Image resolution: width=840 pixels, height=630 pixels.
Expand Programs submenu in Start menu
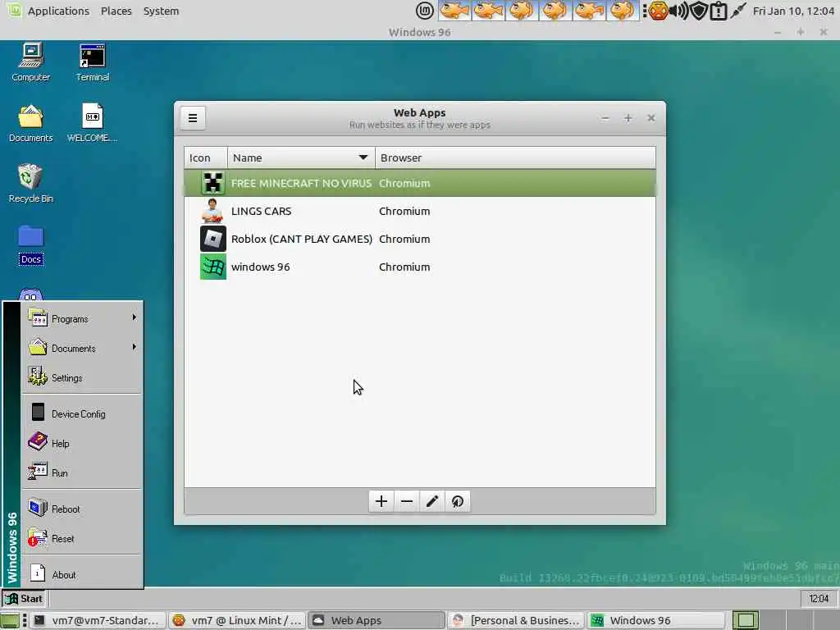point(81,319)
